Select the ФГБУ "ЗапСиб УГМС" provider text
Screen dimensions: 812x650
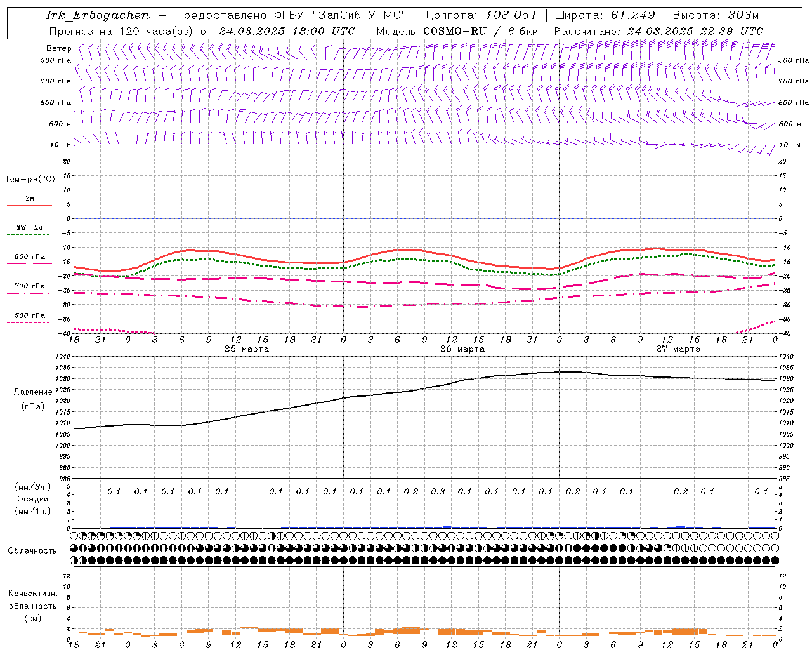(x=341, y=15)
